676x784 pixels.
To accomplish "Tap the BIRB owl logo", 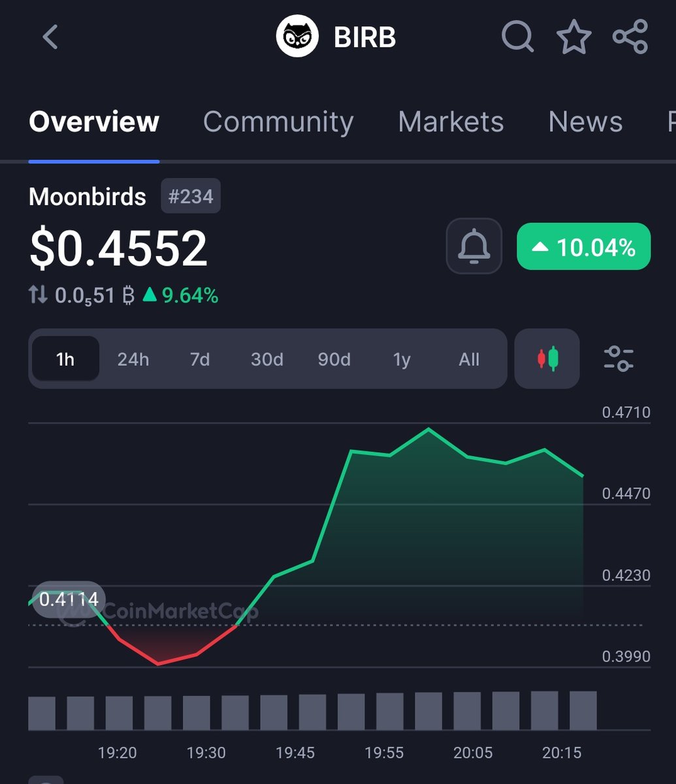I will point(297,37).
